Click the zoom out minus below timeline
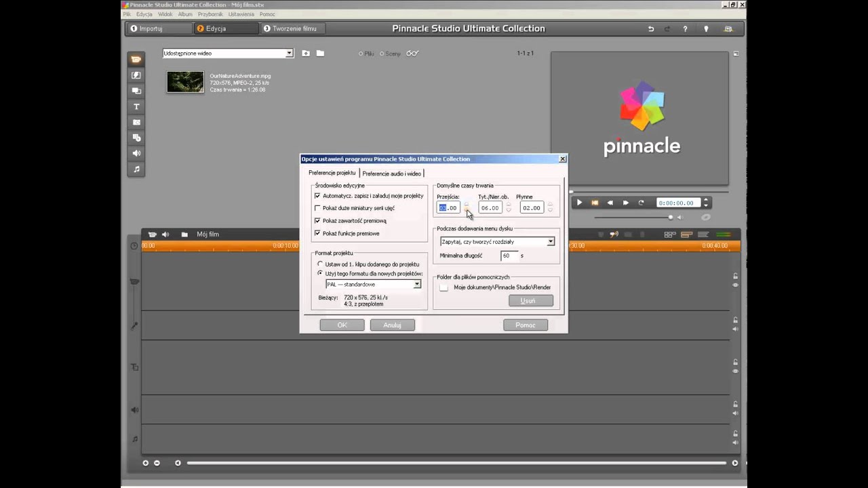The width and height of the screenshot is (868, 488). pyautogui.click(x=157, y=463)
